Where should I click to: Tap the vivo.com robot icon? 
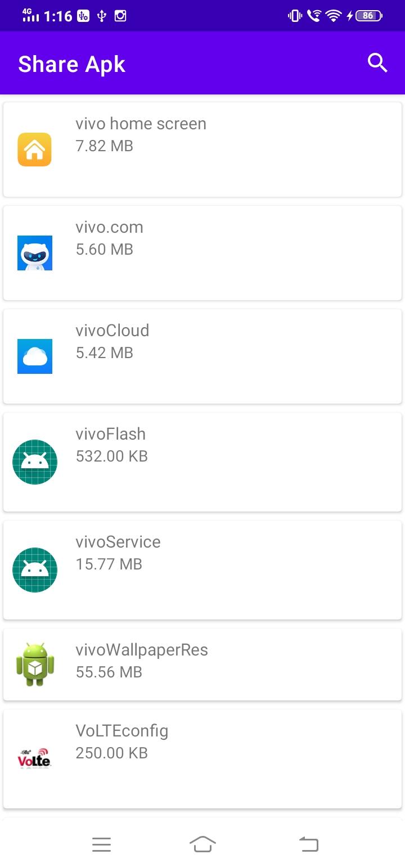click(x=35, y=253)
